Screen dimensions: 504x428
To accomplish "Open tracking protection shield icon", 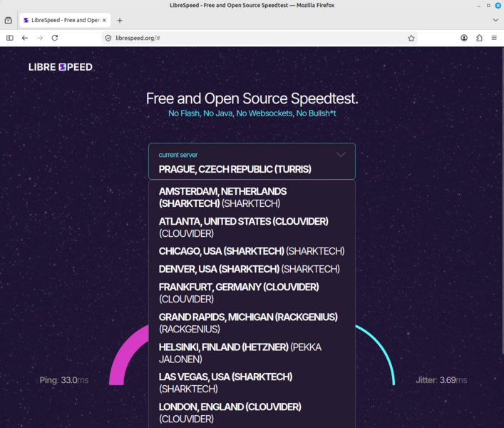I will [x=108, y=38].
